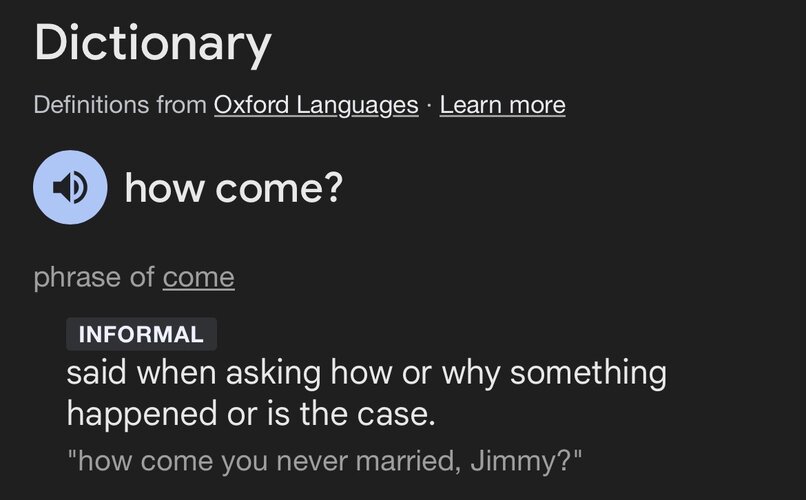
Task: Click the word "said" starting the definition
Action: pyautogui.click(x=97, y=373)
